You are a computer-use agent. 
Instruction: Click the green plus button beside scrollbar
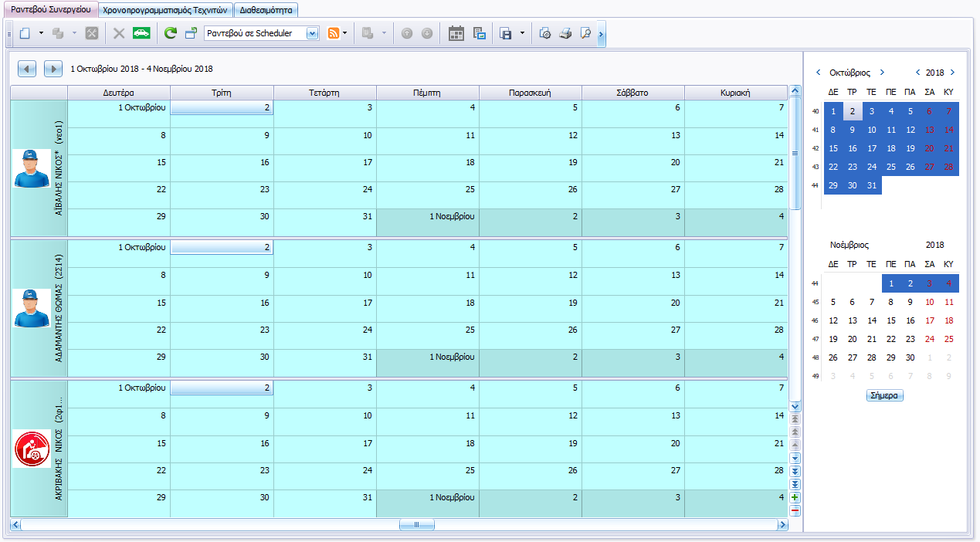click(x=795, y=498)
